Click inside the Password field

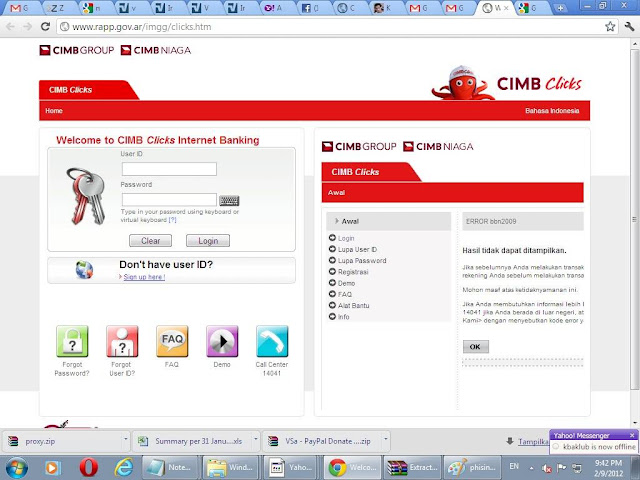point(169,200)
